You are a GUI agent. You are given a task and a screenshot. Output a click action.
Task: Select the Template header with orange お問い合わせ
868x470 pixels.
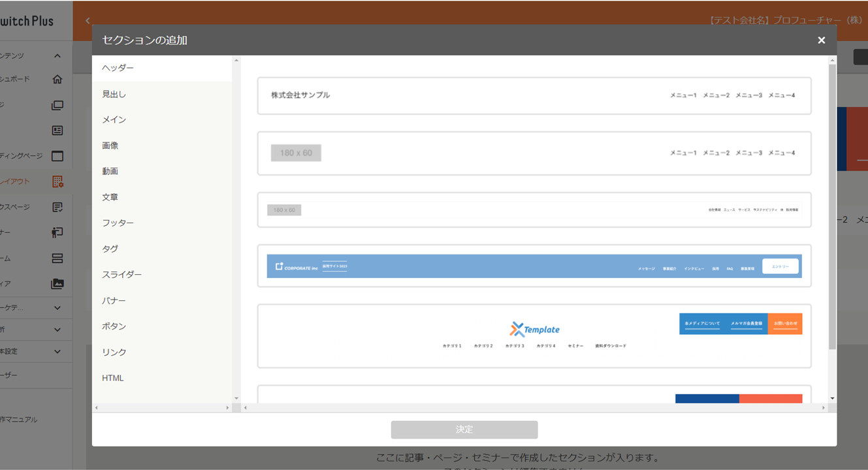pyautogui.click(x=534, y=336)
